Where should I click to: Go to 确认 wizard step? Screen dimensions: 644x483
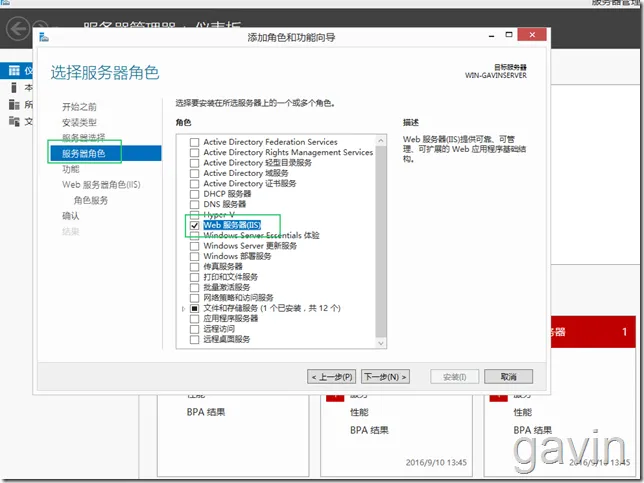71,216
